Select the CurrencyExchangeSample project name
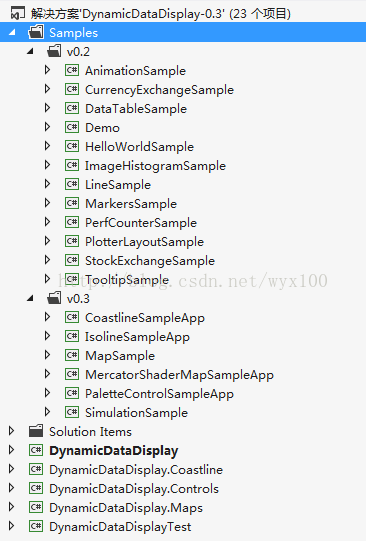The image size is (366, 541). [159, 90]
